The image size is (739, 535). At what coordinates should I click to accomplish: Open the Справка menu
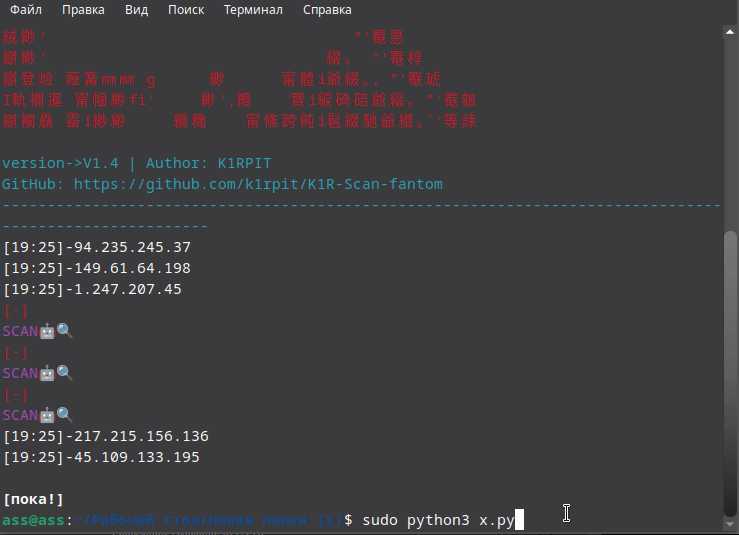(327, 10)
